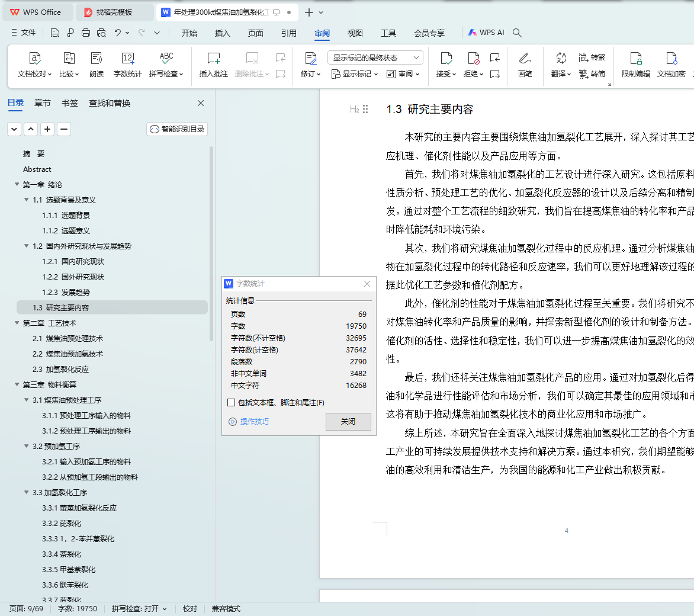Open the 文件 file menu

click(x=24, y=33)
